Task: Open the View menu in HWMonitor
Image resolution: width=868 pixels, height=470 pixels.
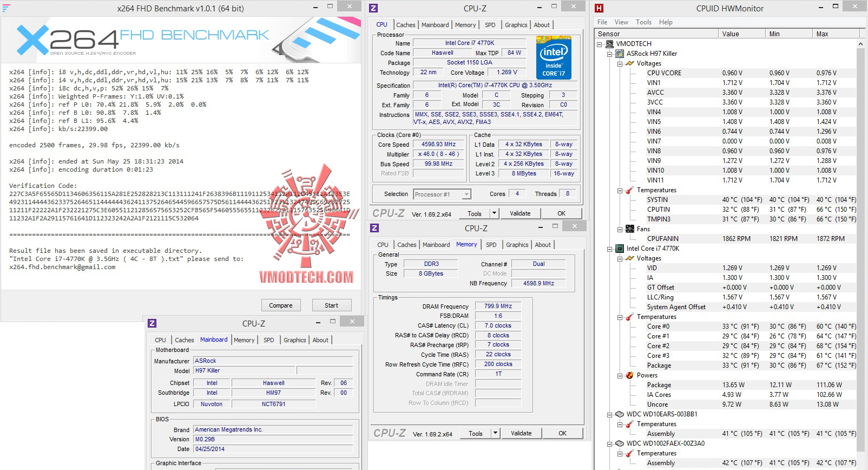Action: (621, 22)
